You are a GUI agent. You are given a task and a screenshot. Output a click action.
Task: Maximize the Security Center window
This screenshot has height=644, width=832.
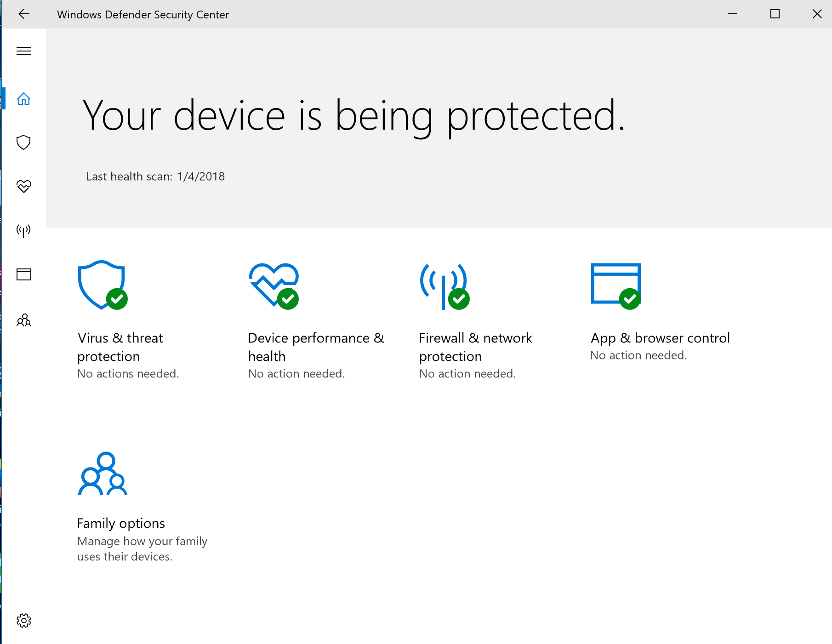[x=775, y=14]
